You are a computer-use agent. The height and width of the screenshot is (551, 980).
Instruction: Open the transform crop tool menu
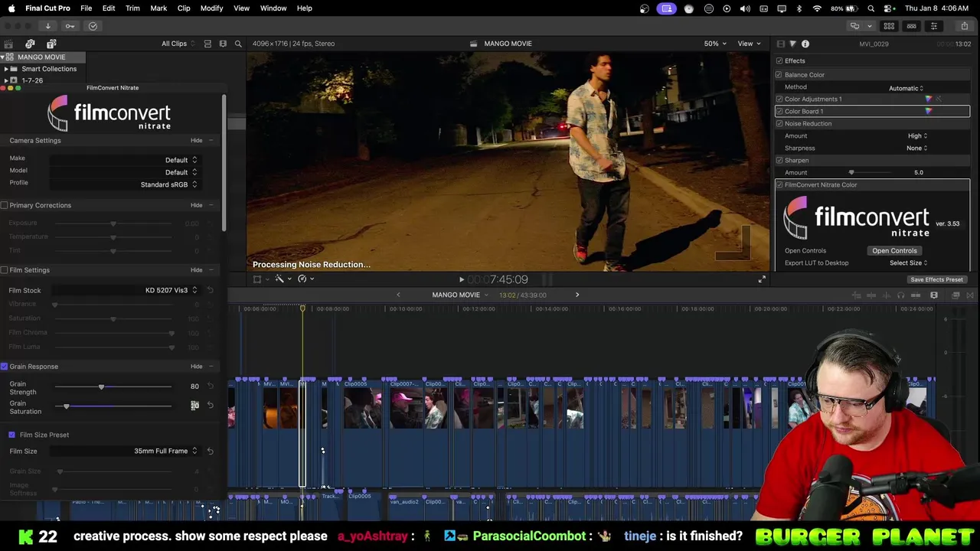tap(260, 279)
